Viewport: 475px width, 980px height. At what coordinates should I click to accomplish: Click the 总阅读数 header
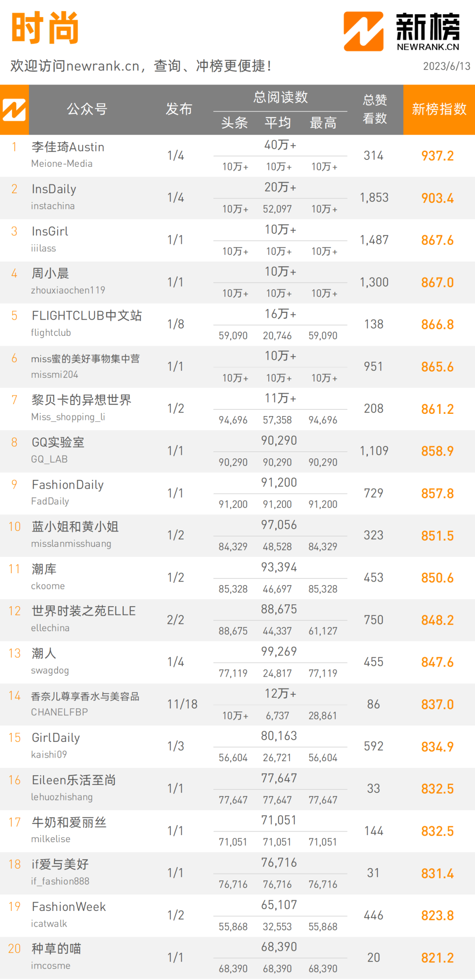click(x=281, y=97)
